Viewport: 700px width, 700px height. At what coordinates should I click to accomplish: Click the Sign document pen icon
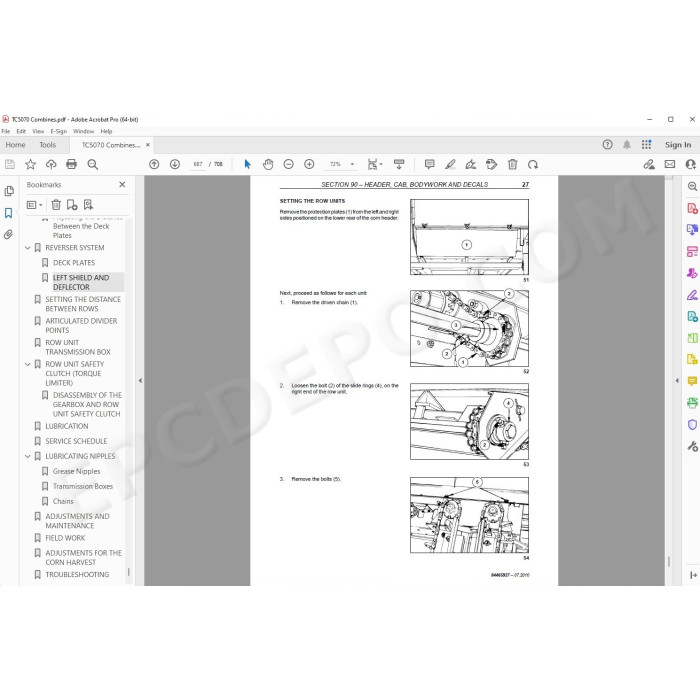471,164
